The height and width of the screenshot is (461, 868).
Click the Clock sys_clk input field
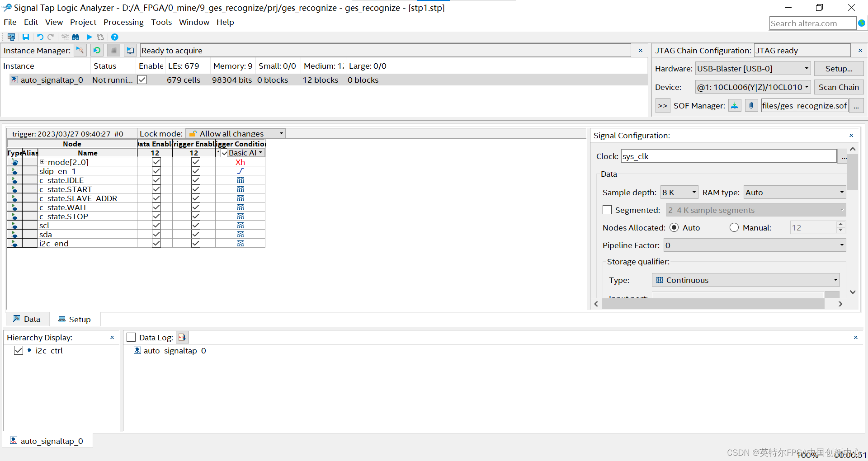coord(729,156)
